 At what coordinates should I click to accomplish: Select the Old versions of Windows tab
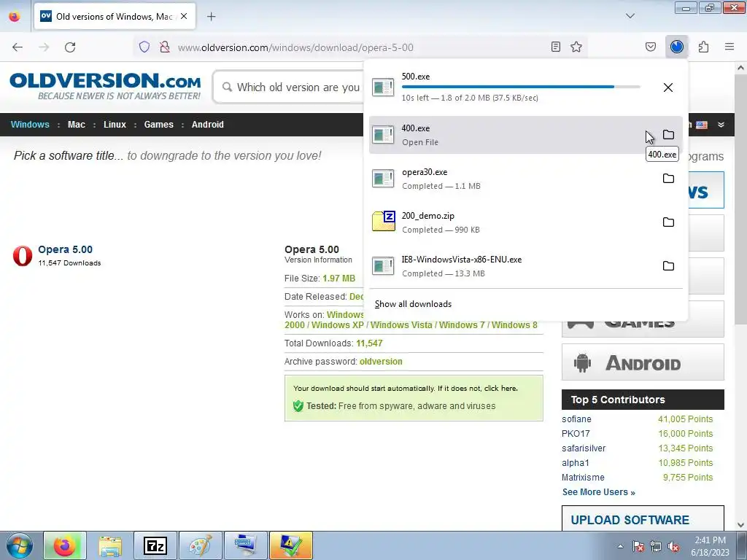point(115,17)
